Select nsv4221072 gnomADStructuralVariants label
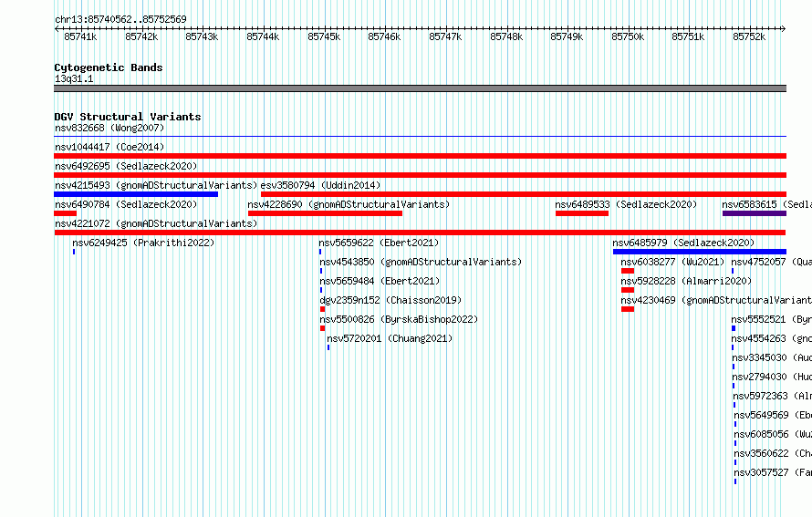 (156, 223)
